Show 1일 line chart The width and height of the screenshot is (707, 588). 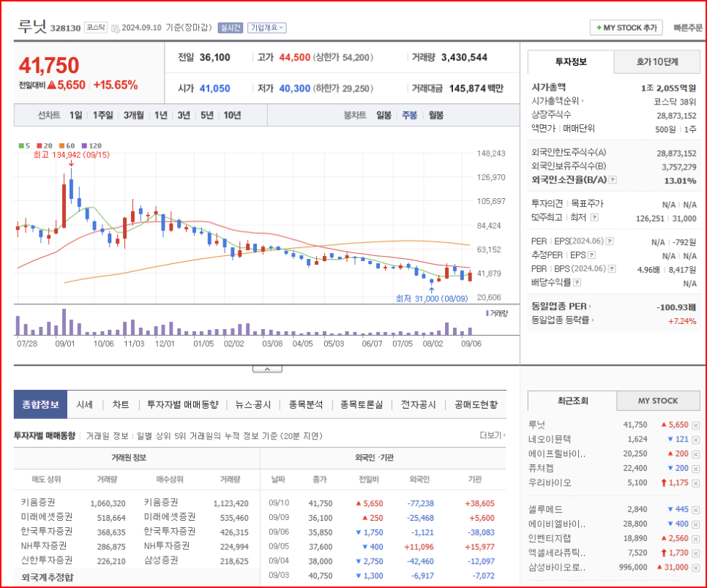click(x=76, y=116)
